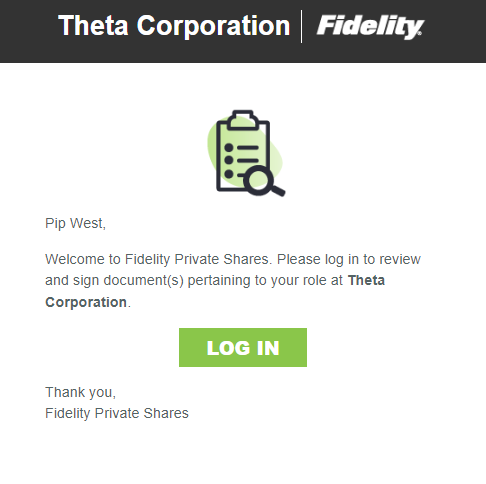
Task: Click the registered mark beside Fidelity logo
Action: tap(420, 33)
